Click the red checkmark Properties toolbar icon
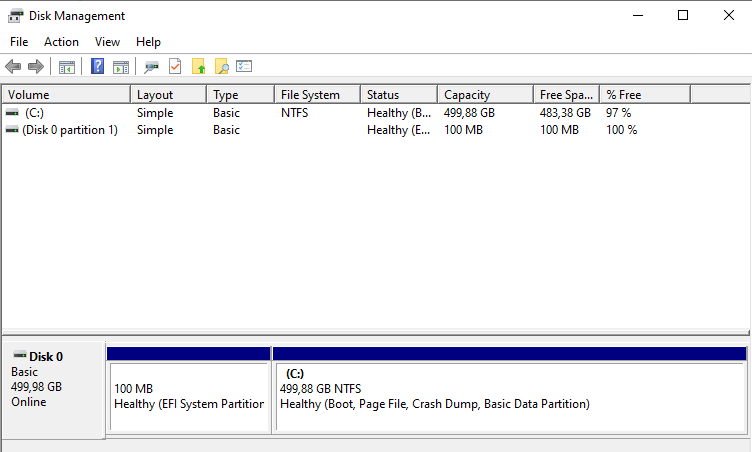752x452 pixels. pyautogui.click(x=175, y=67)
